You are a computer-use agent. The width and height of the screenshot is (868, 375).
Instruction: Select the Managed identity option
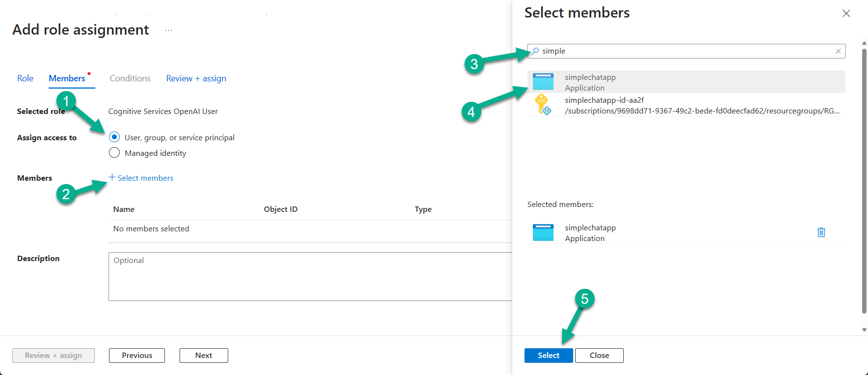[x=114, y=152]
